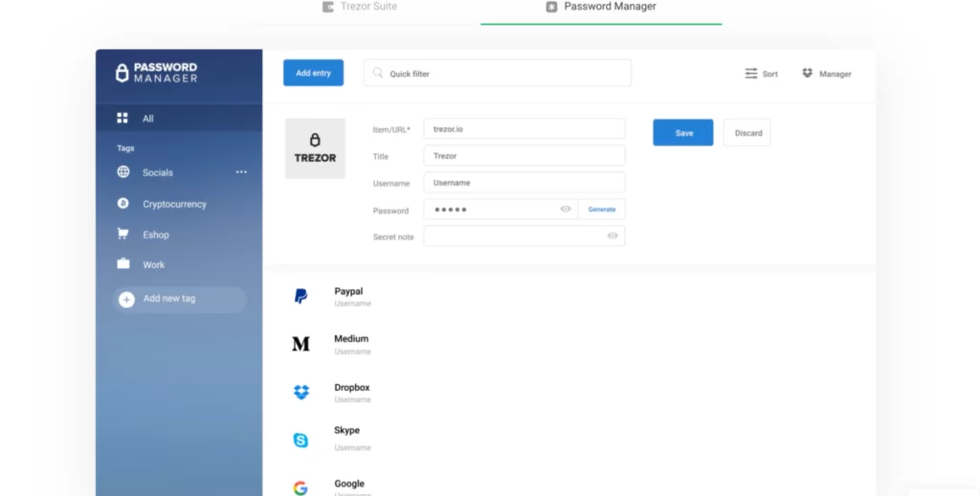Screen dimensions: 980x496
Task: Click the grid icon next to All
Action: [122, 118]
